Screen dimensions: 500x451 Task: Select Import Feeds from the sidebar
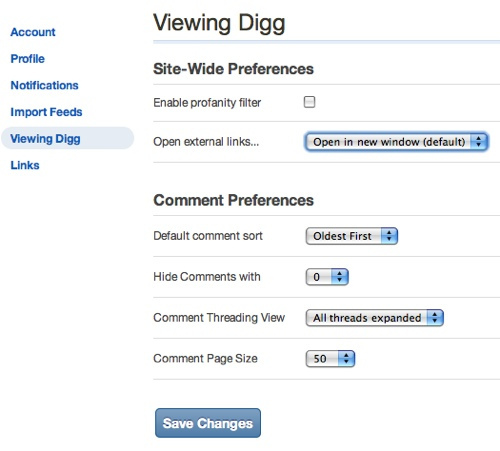[46, 112]
